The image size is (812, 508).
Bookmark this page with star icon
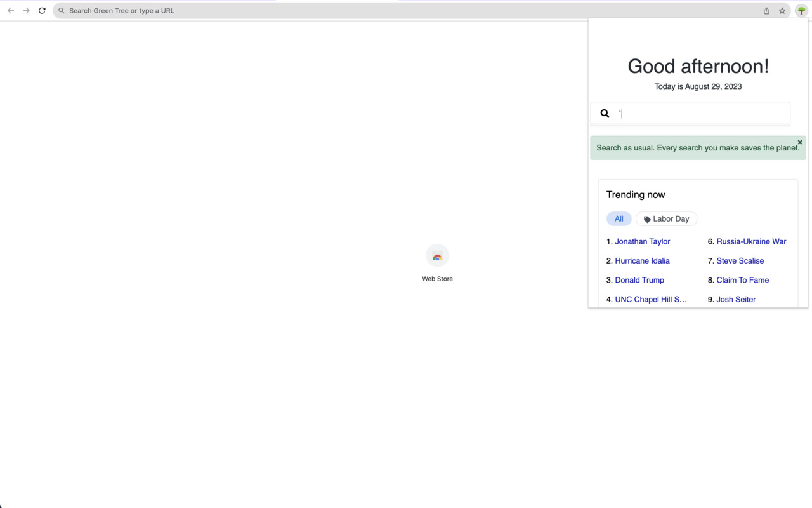782,11
